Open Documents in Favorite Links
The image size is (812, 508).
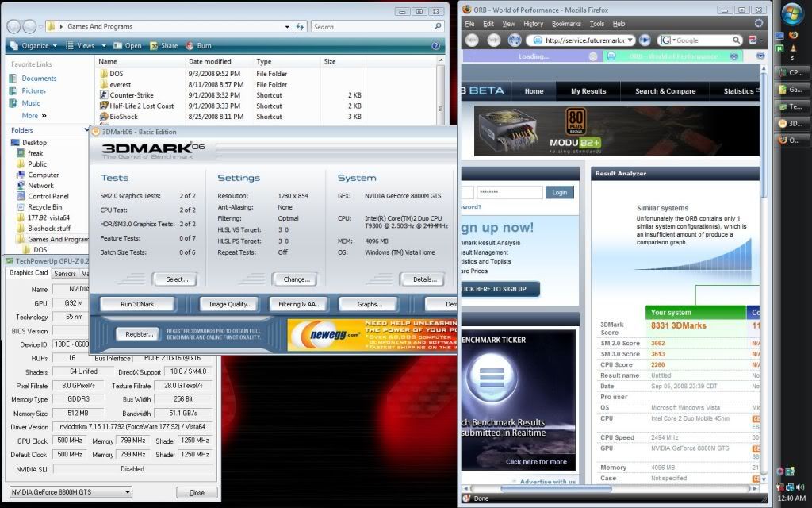pos(39,79)
